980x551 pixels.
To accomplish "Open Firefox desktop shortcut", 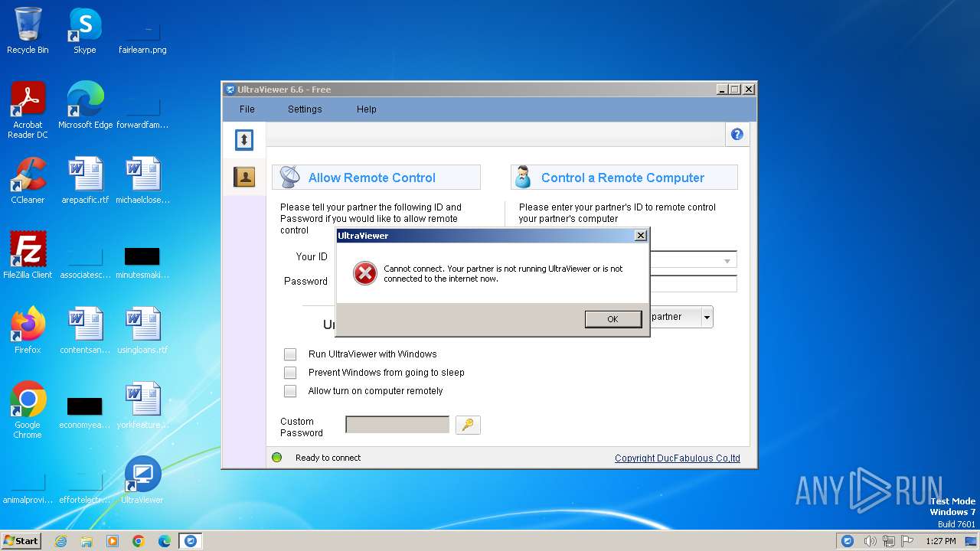I will point(28,331).
